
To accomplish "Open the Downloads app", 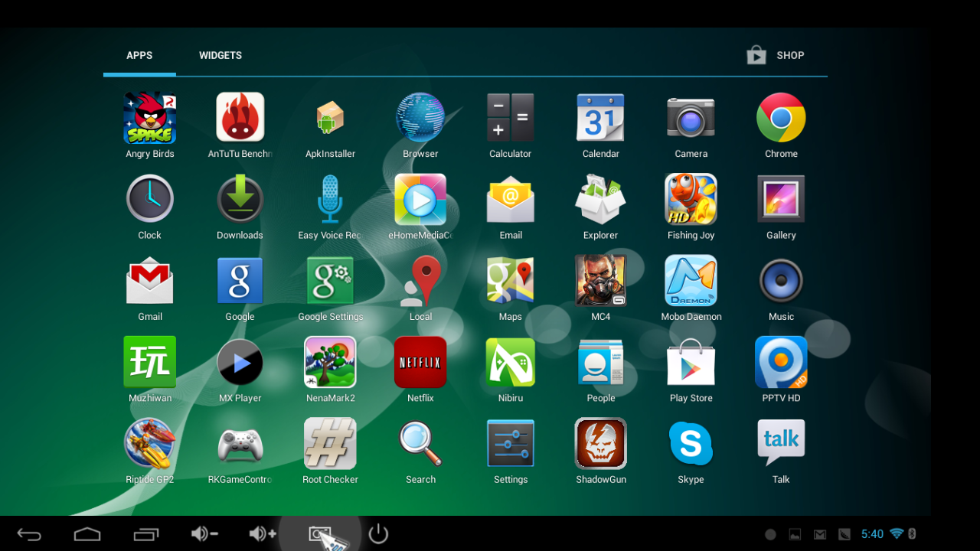I will (x=240, y=199).
